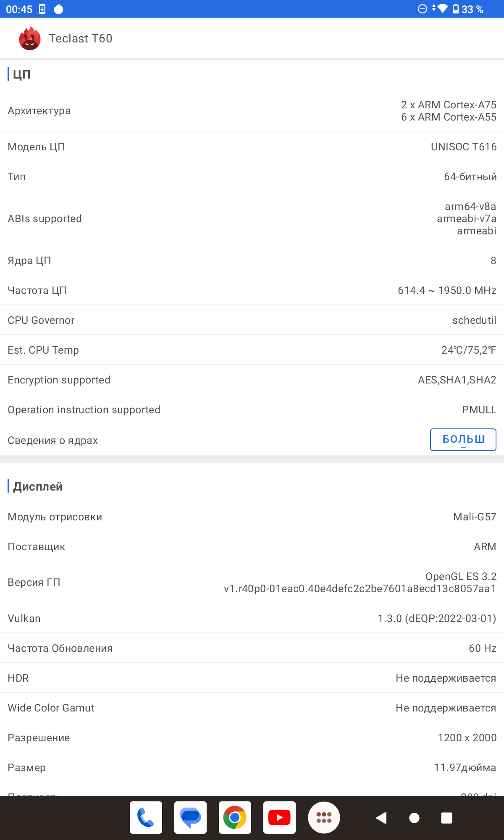Viewport: 504px width, 840px height.
Task: Expand core details with БОЛЬШ button
Action: click(x=463, y=440)
